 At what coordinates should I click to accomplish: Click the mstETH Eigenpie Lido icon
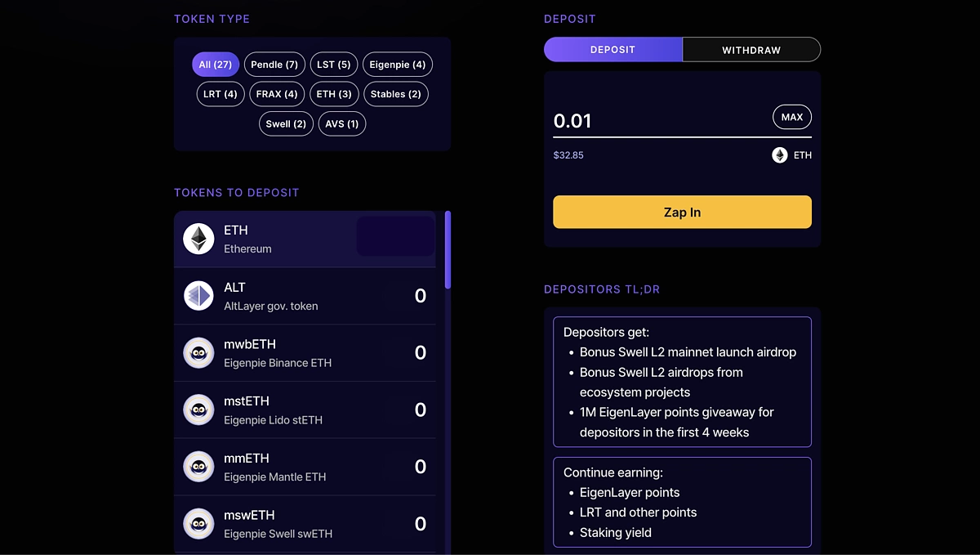(x=198, y=410)
